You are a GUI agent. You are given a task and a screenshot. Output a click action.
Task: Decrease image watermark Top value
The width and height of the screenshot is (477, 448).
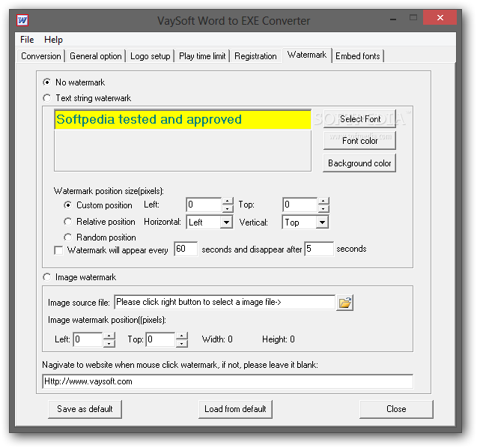[182, 343]
